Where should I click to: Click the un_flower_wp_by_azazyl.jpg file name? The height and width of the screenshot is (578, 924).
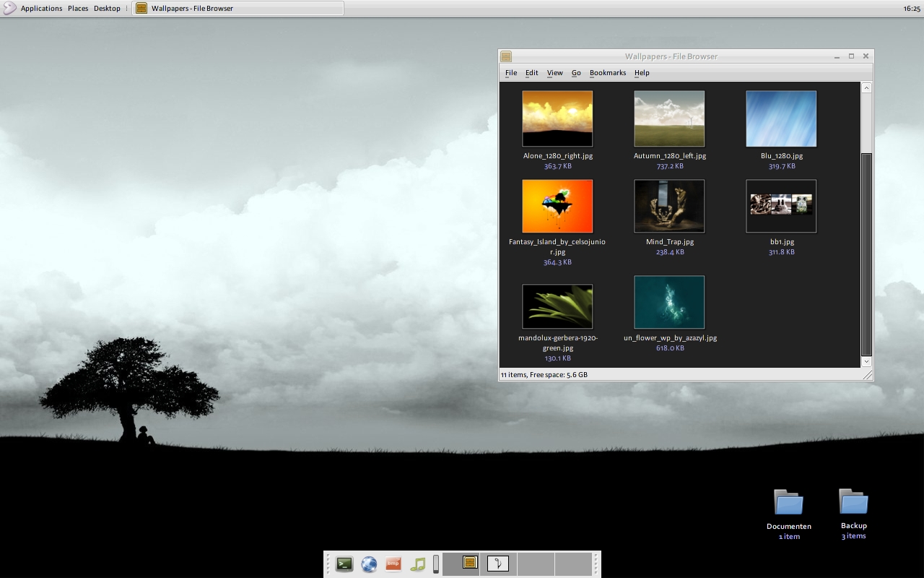pyautogui.click(x=670, y=338)
